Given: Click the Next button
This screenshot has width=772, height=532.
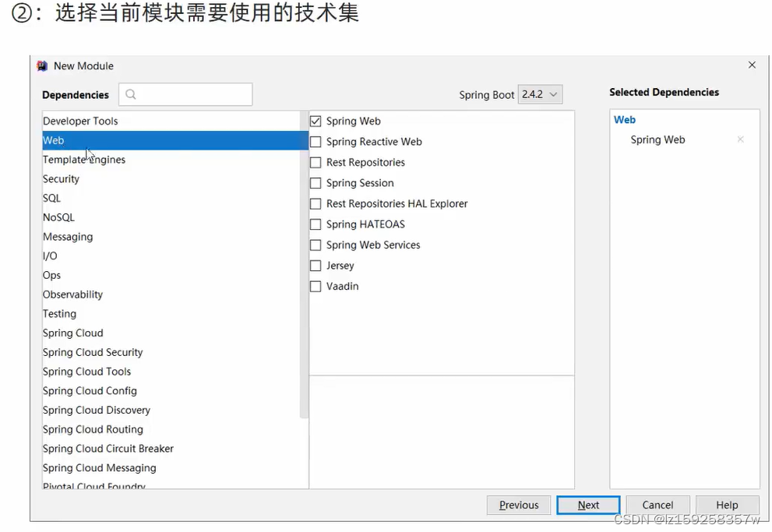Looking at the screenshot, I should 587,505.
